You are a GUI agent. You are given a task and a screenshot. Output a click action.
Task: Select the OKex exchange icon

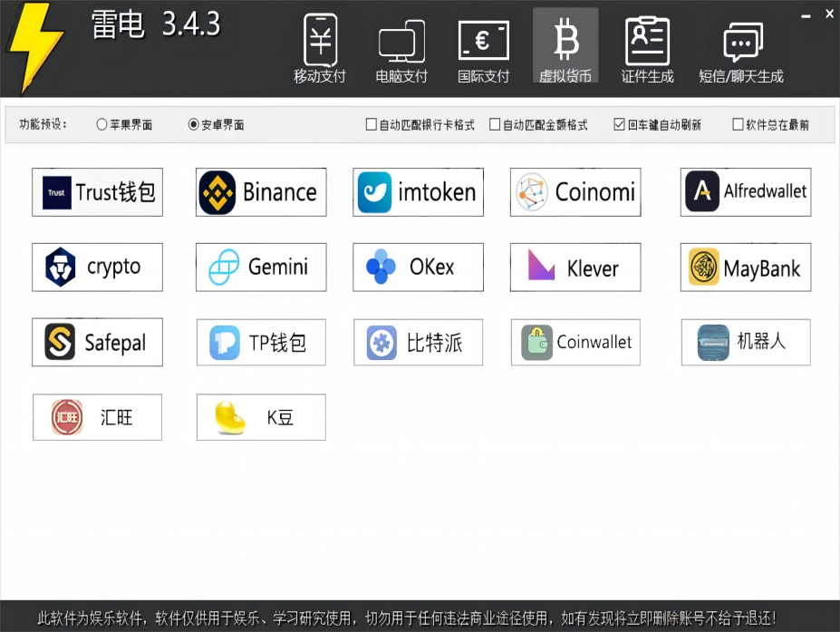(418, 267)
